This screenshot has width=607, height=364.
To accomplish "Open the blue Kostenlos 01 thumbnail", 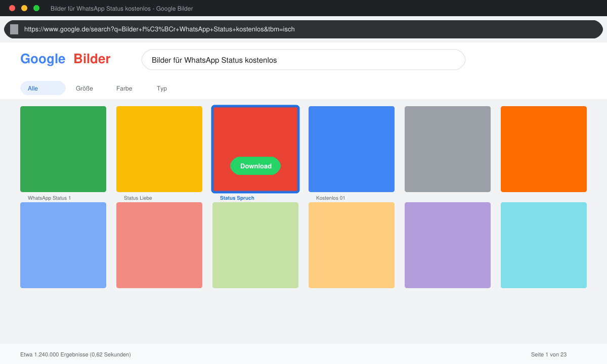I will pos(352,149).
